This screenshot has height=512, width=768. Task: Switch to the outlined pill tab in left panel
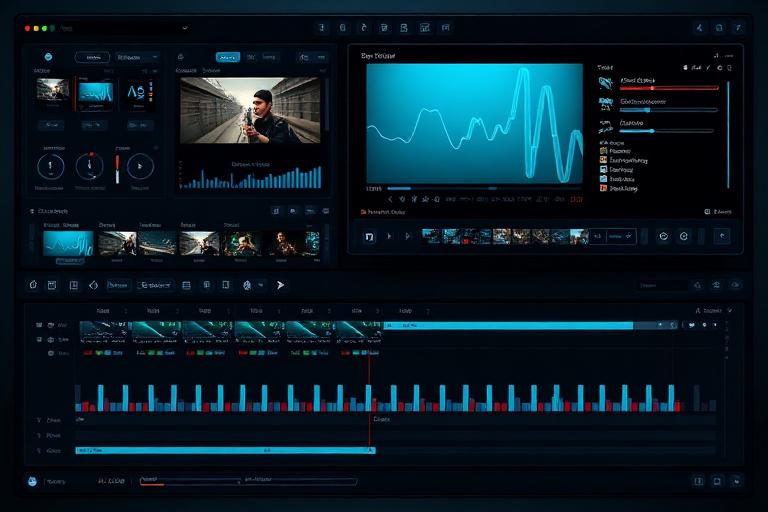coord(92,58)
